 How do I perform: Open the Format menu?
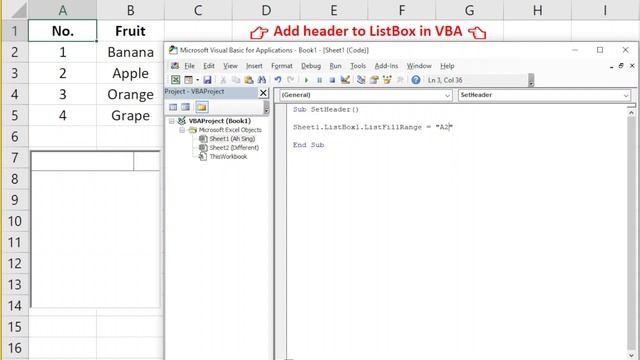[282, 66]
